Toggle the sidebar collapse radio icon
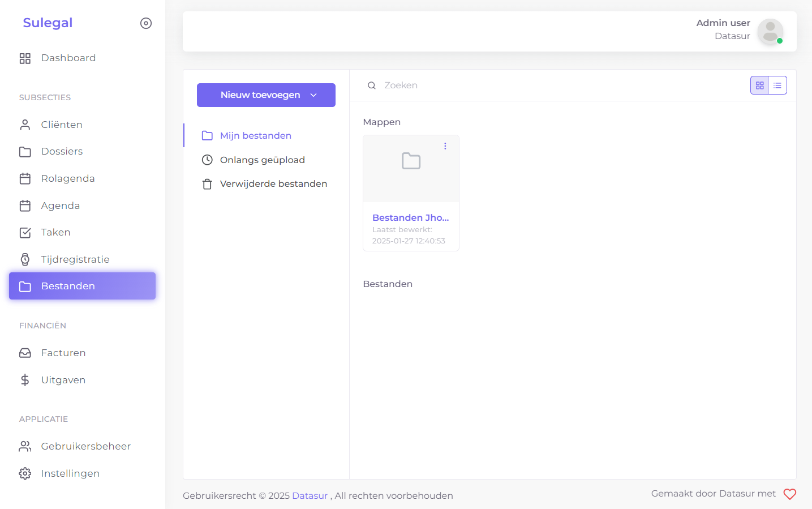 click(146, 23)
